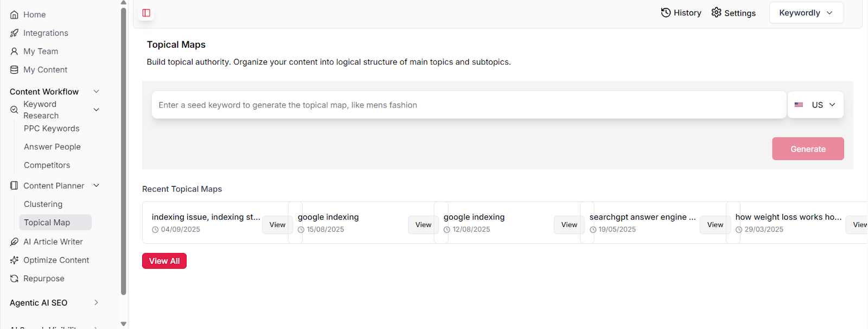Click the Integrations rocket icon

click(14, 33)
